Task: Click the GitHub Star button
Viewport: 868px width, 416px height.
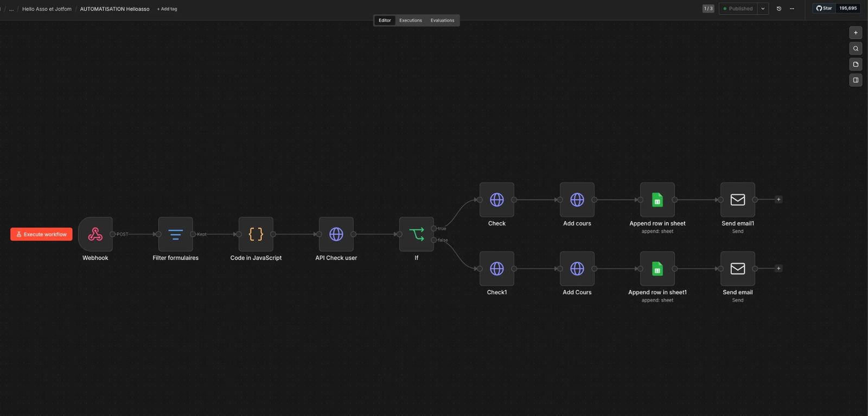Action: coord(824,8)
